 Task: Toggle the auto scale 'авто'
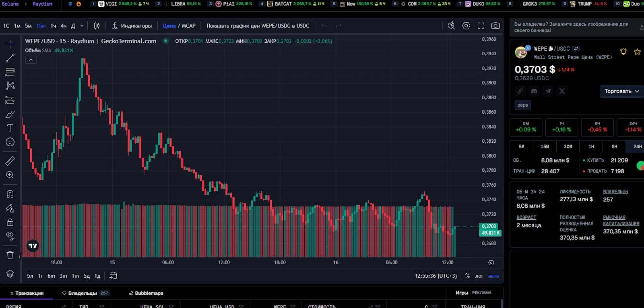click(493, 276)
